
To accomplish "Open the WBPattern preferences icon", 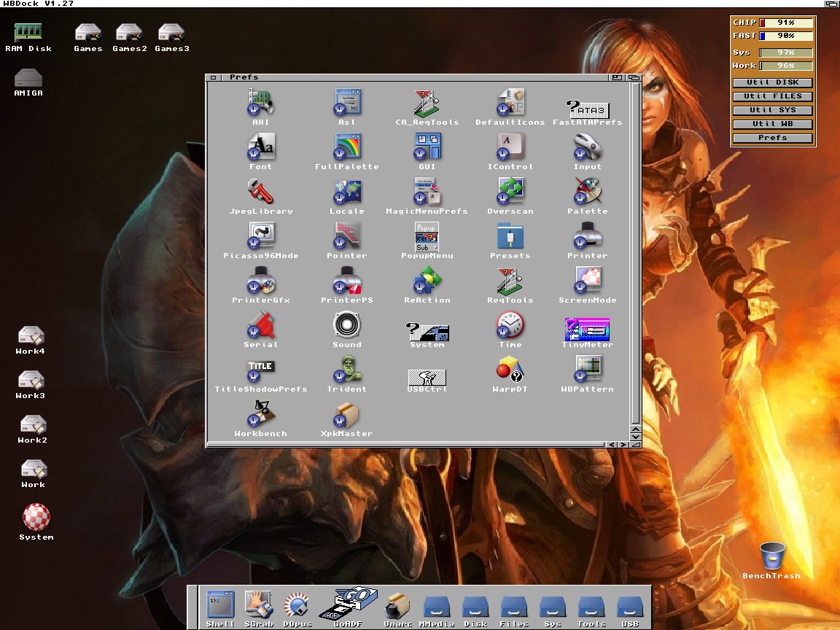I will (587, 370).
